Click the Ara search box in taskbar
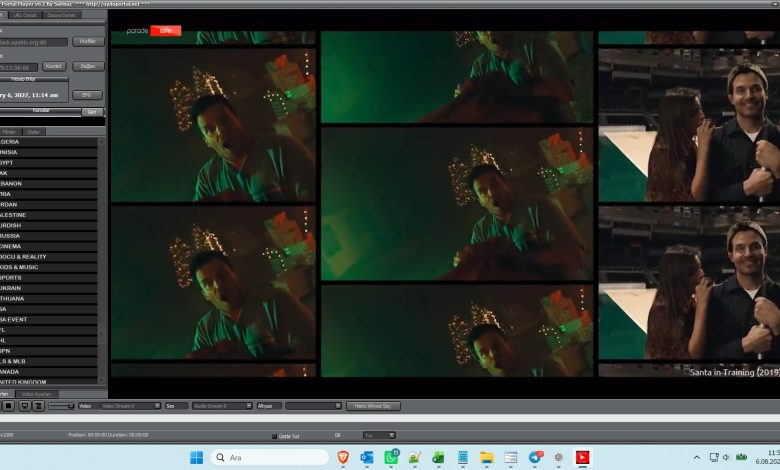780x470 pixels. pos(270,457)
